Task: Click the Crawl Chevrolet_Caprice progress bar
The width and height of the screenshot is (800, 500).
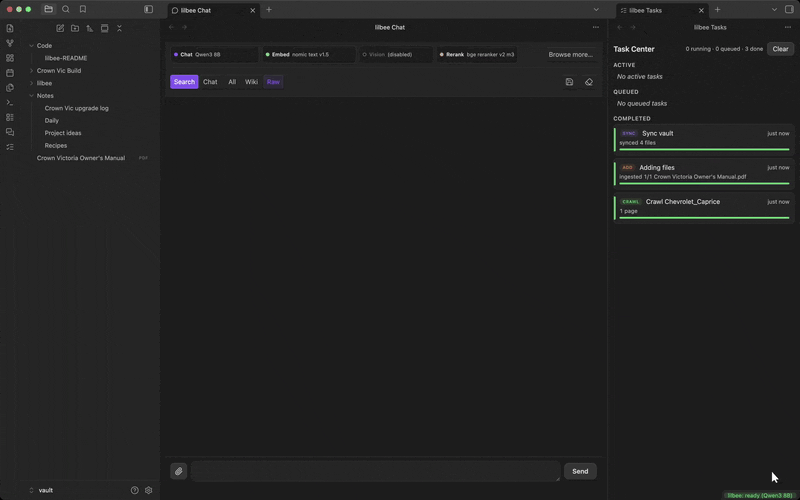Action: (704, 218)
